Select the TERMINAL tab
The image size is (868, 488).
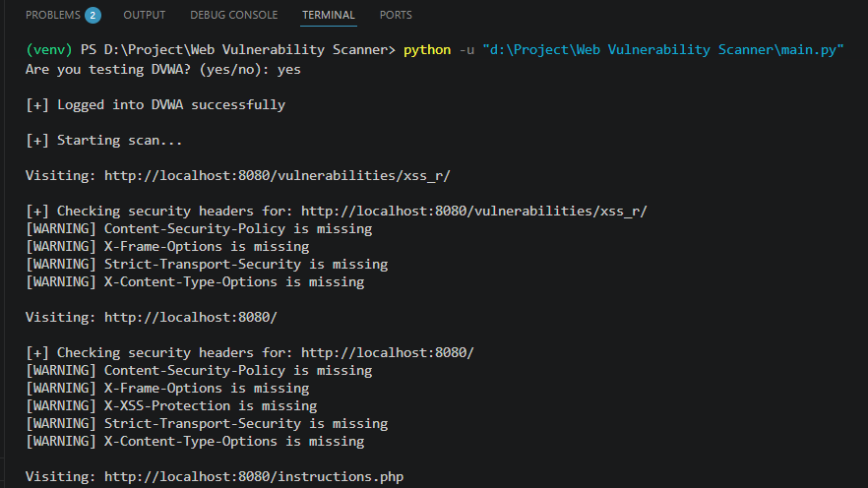pos(329,15)
